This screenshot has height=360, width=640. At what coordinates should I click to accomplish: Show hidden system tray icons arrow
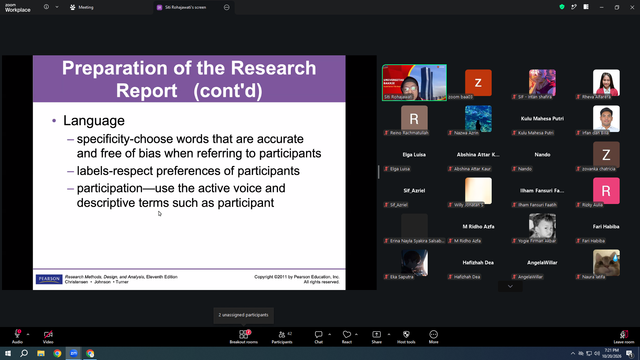tap(573, 353)
